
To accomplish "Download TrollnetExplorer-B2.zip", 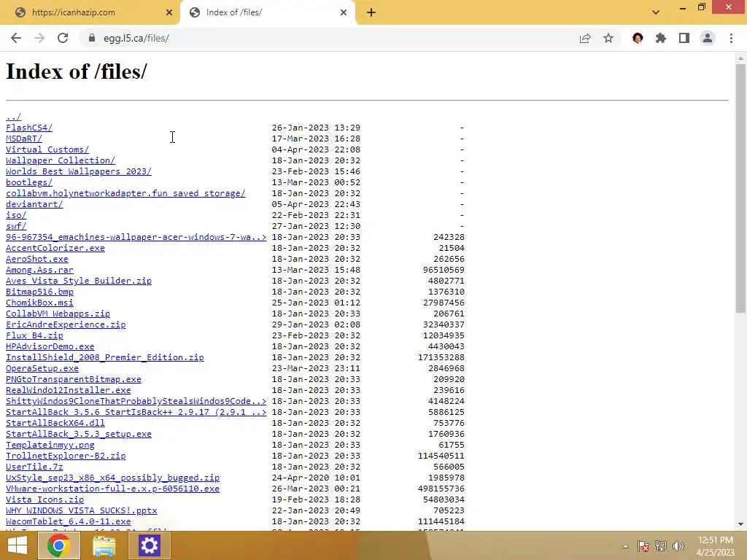I will pyautogui.click(x=66, y=456).
